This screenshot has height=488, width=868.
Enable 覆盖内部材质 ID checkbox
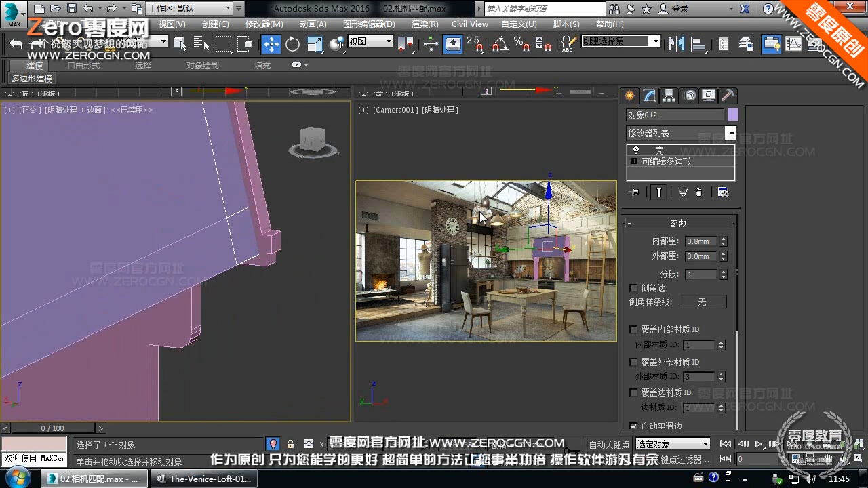coord(634,329)
